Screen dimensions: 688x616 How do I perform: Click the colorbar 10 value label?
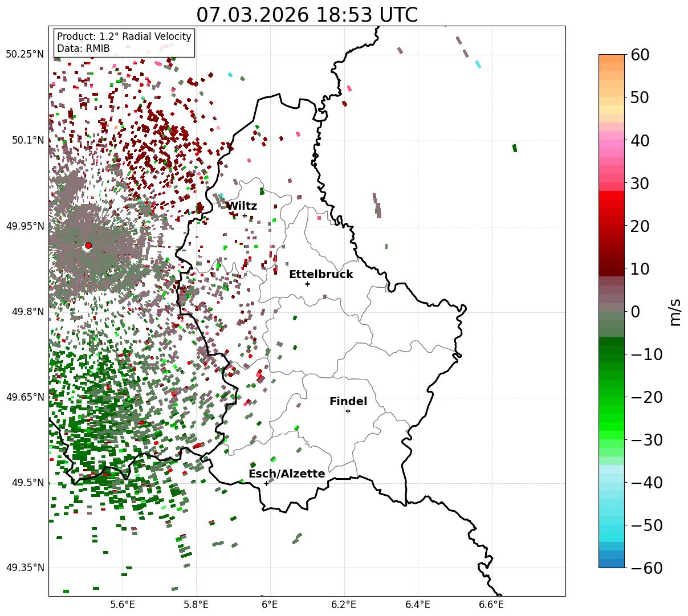641,269
